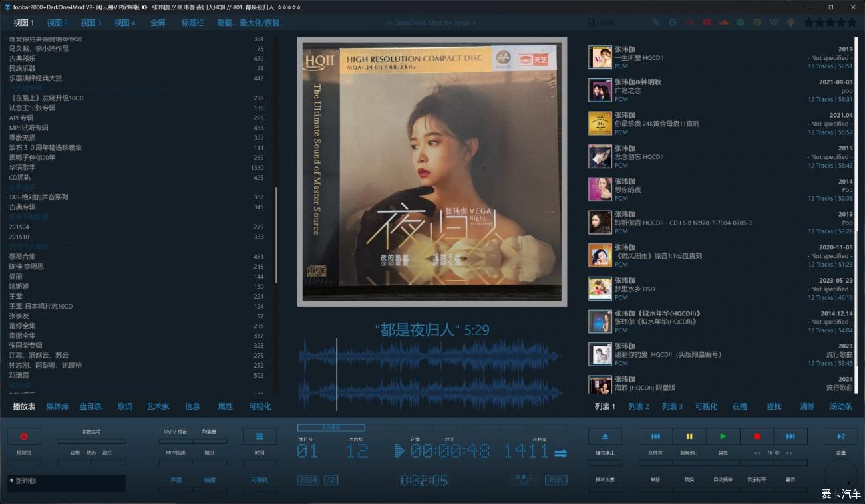This screenshot has height=504, width=865.
Task: Click the 张玮伽 search field
Action: click(x=67, y=483)
